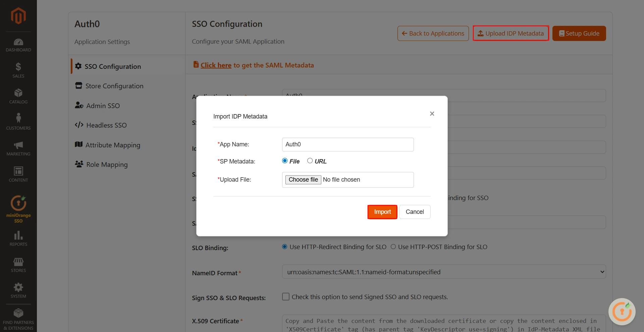
Task: Check the Sign SSO & SLO Requests option
Action: coord(285,297)
